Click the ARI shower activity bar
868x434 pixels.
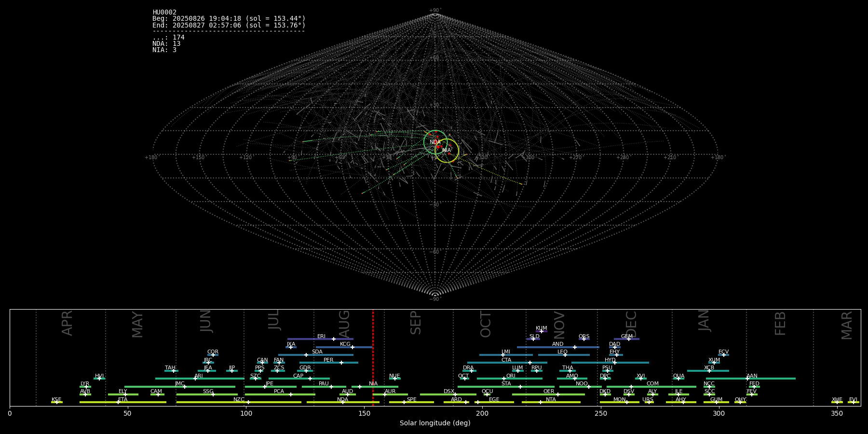click(x=200, y=379)
